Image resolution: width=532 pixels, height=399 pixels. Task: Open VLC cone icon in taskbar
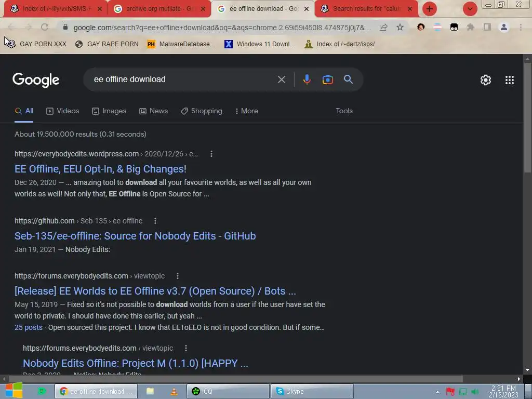pos(174,391)
